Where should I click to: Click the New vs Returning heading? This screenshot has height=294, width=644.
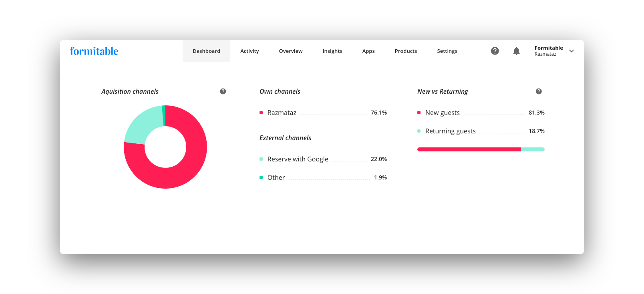click(x=443, y=91)
